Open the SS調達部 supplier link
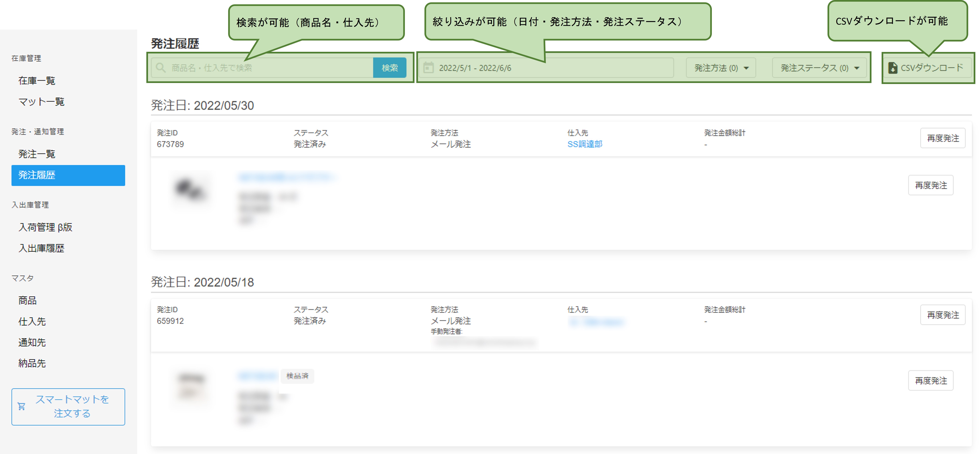 coord(585,144)
